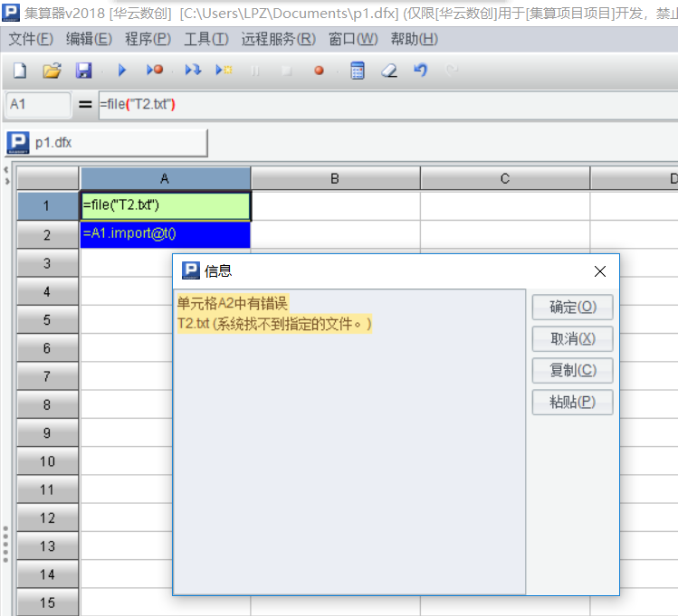Click empty cell C1
This screenshot has height=616, width=678.
tap(505, 205)
